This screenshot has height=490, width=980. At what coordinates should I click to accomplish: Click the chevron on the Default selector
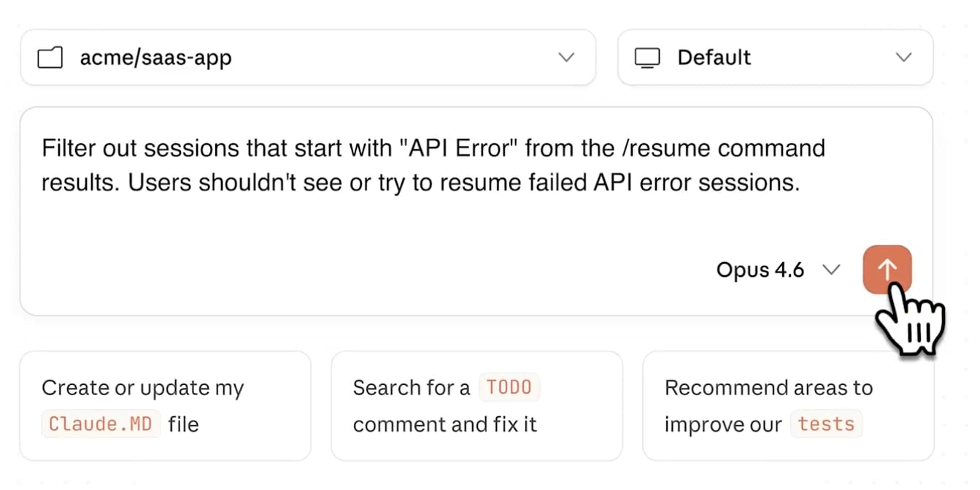point(903,58)
